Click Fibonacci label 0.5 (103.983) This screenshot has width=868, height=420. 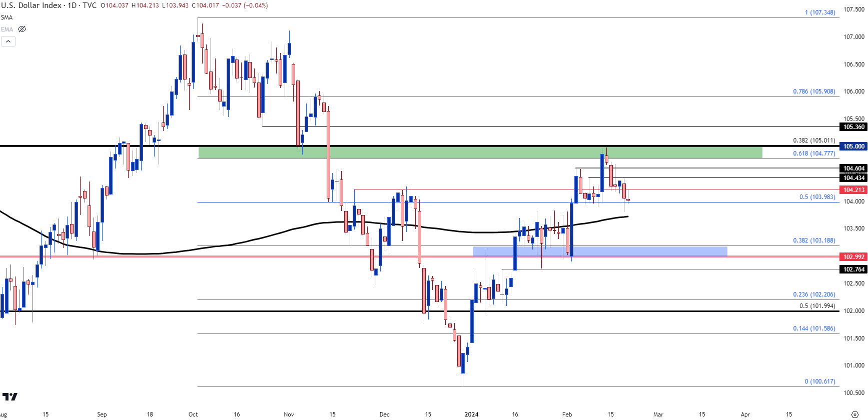point(817,197)
